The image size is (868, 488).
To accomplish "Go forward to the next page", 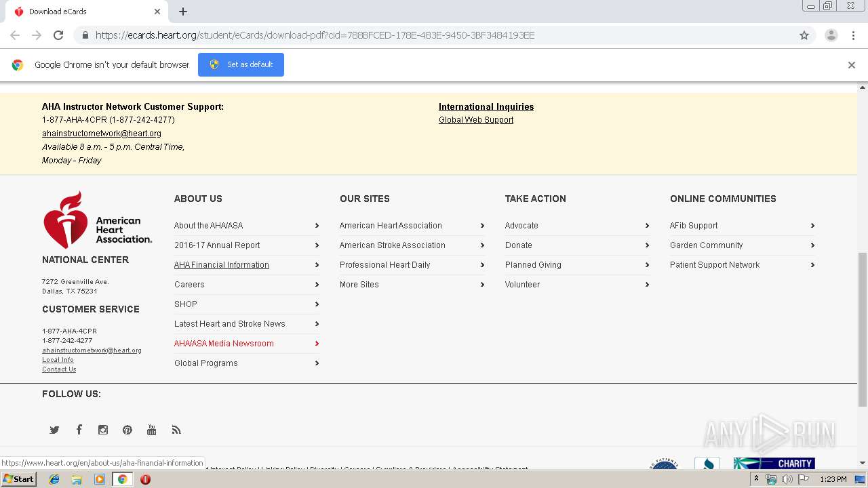I will point(37,35).
